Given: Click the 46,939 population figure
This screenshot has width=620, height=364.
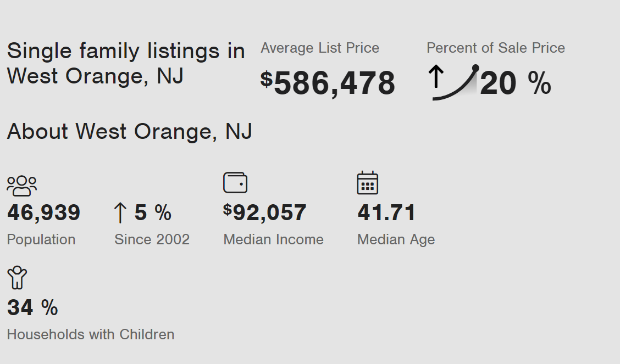Looking at the screenshot, I should (x=44, y=212).
